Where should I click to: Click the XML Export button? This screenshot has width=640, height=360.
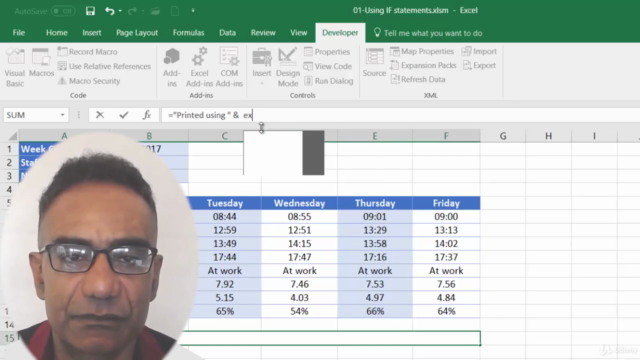click(479, 65)
